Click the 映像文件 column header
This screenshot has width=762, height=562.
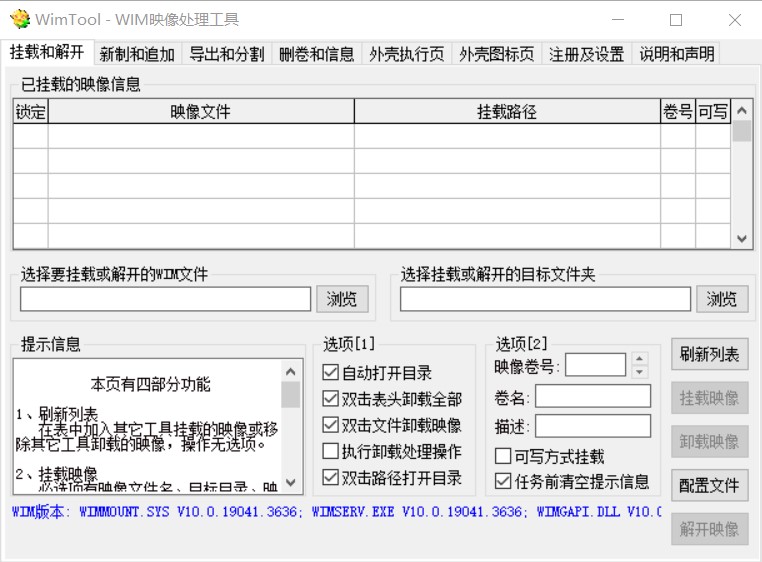point(201,111)
